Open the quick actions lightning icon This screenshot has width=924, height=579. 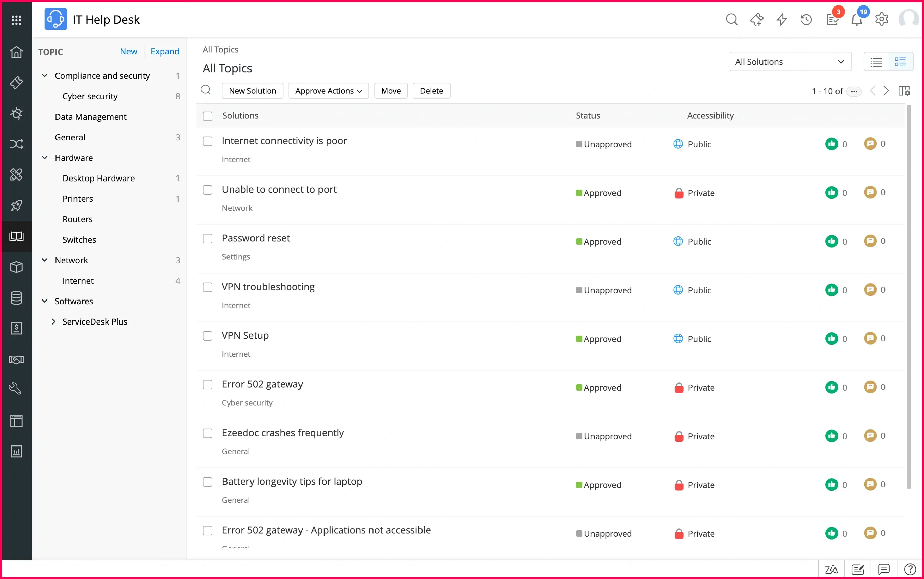(781, 20)
